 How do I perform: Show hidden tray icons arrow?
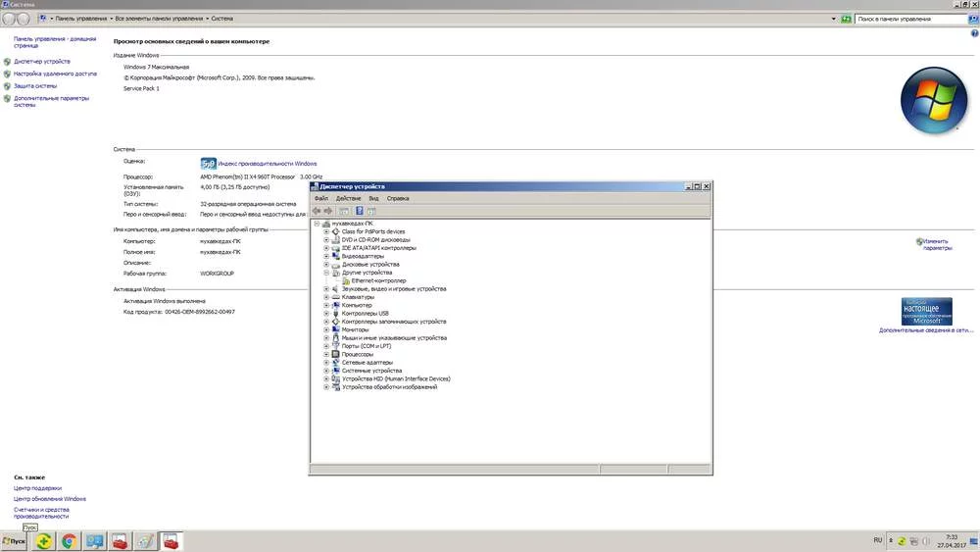coord(891,540)
